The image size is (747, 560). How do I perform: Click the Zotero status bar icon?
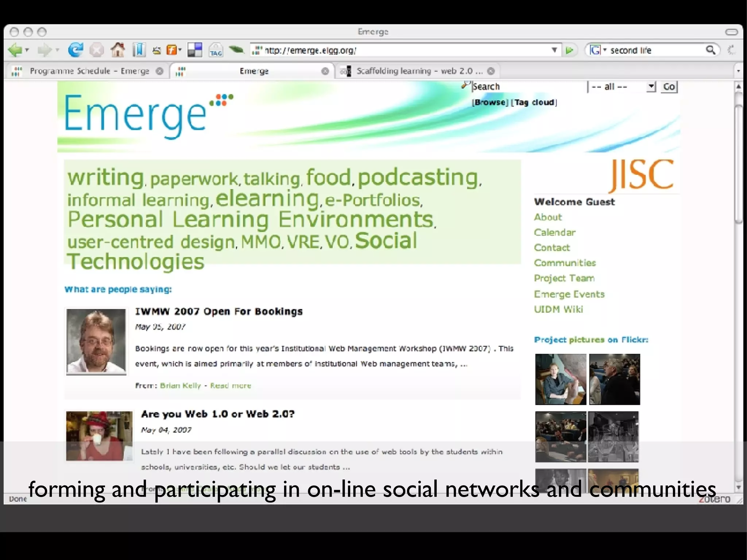[715, 499]
